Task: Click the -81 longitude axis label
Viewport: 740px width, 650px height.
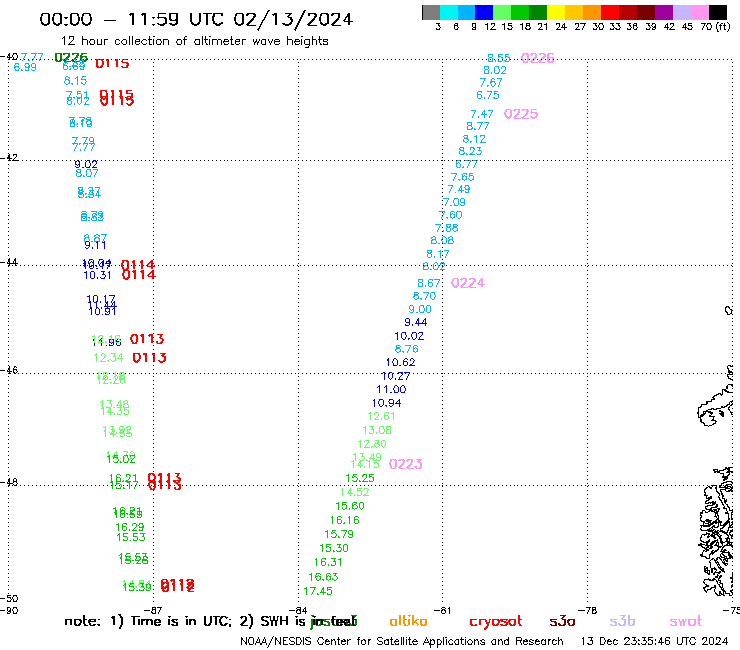Action: 443,610
